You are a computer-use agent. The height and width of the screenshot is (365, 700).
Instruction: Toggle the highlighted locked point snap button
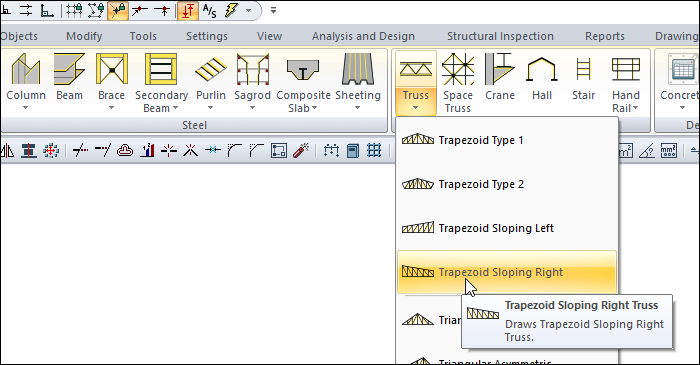(118, 10)
